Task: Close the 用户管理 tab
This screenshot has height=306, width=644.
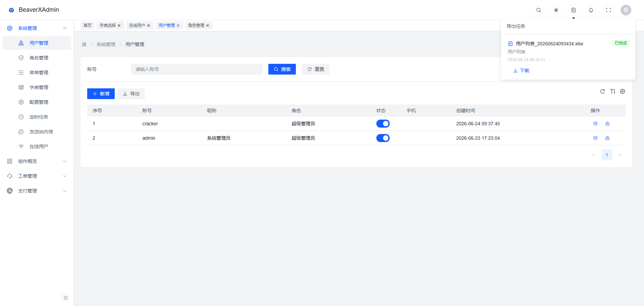Action: pos(178,26)
